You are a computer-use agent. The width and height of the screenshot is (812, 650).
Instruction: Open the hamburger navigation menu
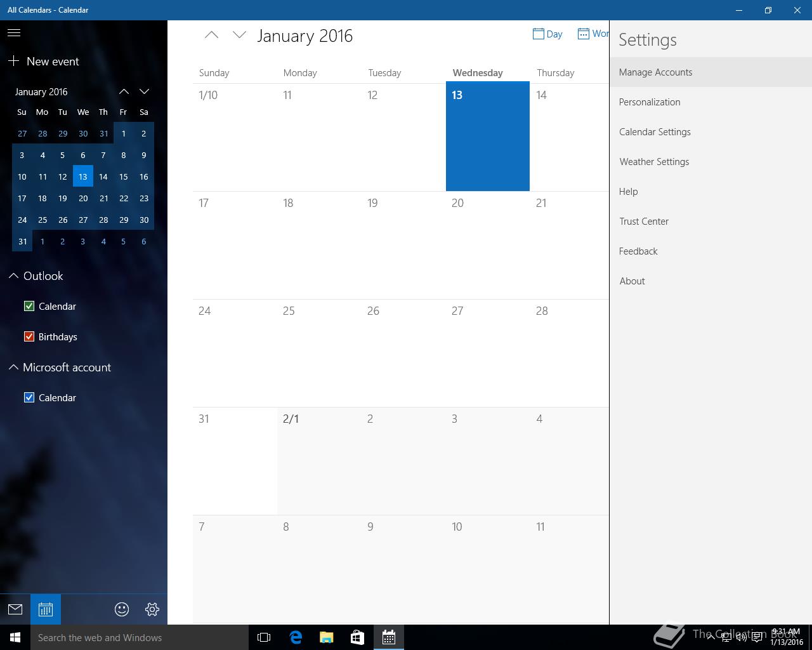click(14, 32)
